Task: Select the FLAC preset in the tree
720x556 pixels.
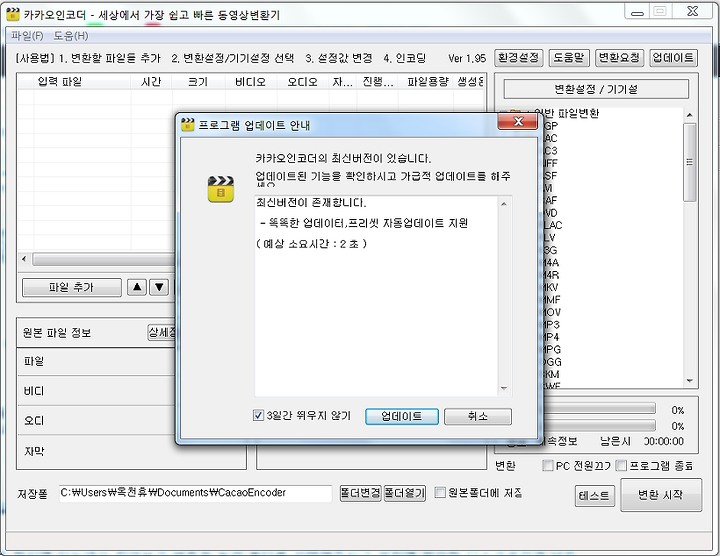Action: tap(552, 225)
